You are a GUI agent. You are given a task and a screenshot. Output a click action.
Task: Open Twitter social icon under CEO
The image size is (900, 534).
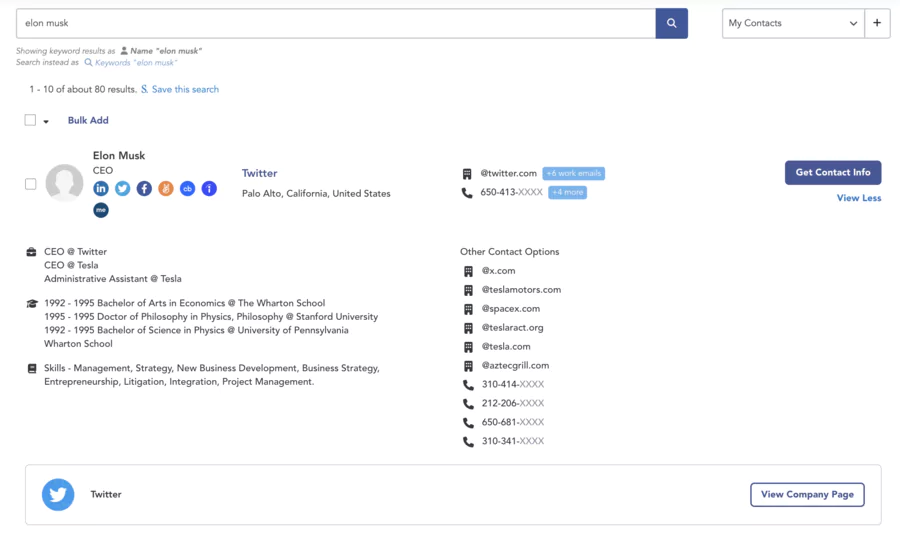pyautogui.click(x=122, y=188)
